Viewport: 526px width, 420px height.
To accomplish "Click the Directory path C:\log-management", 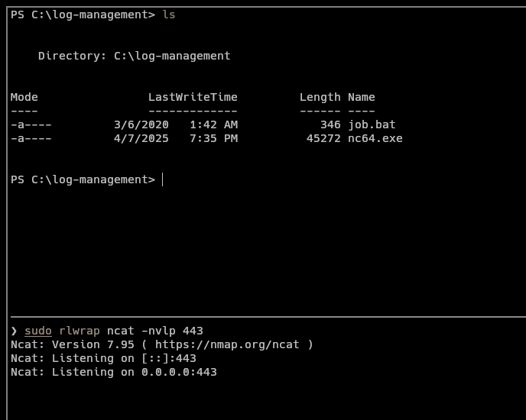I will click(172, 56).
